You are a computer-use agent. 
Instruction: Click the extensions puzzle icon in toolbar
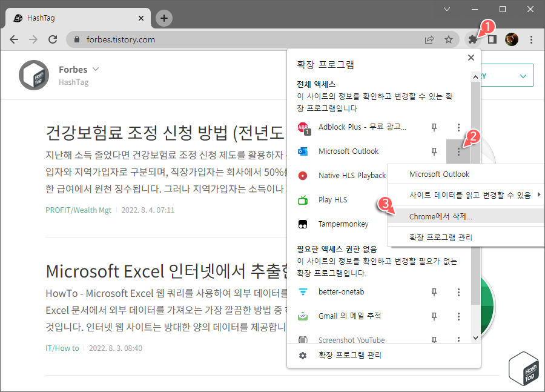pyautogui.click(x=473, y=39)
